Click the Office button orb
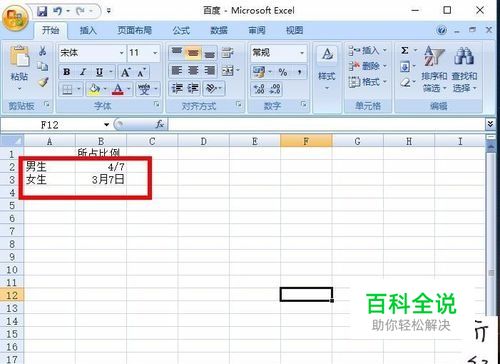Screen dimensions: 500x364 point(15,17)
